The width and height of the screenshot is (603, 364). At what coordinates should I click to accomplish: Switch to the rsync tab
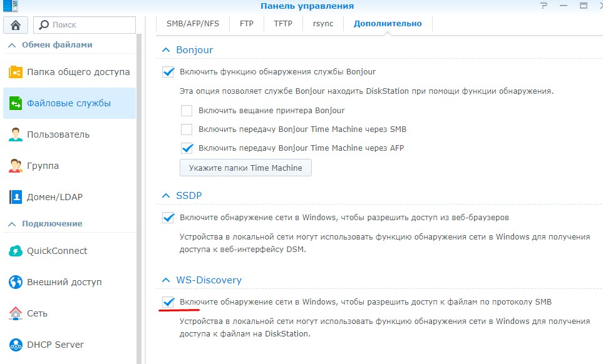click(323, 24)
